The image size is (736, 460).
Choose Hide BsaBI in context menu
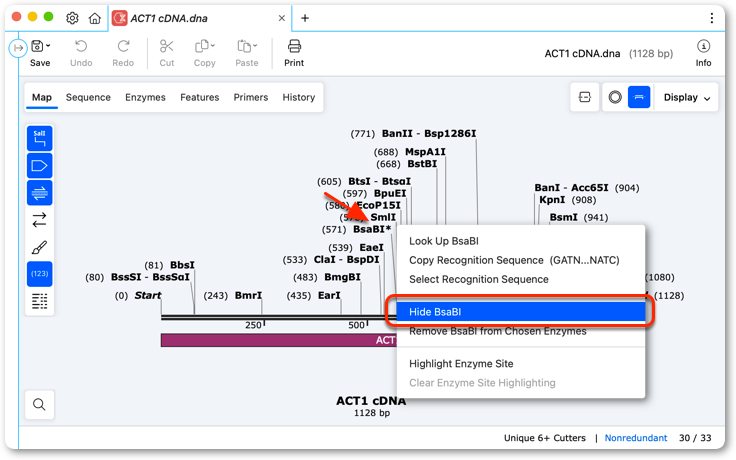pyautogui.click(x=521, y=312)
